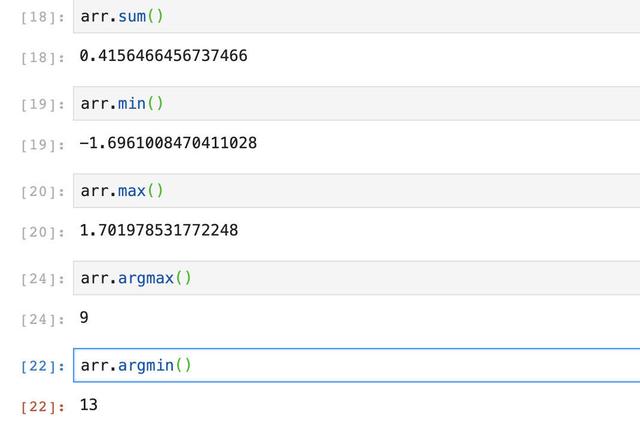Focus the arr.max() code cell
The image size is (640, 428).
pyautogui.click(x=356, y=191)
